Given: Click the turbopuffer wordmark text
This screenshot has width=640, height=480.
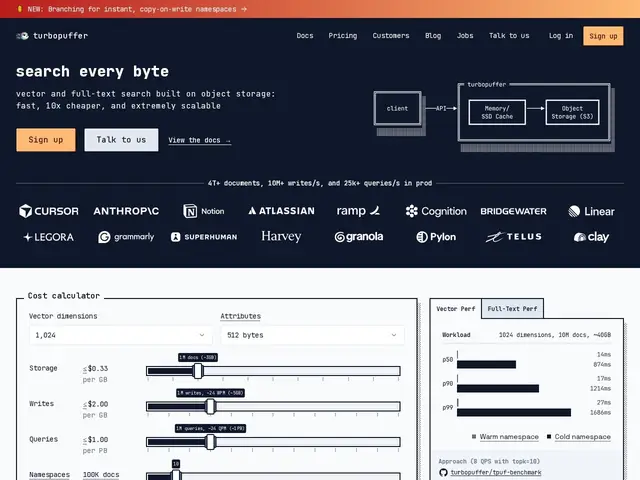Looking at the screenshot, I should point(60,36).
